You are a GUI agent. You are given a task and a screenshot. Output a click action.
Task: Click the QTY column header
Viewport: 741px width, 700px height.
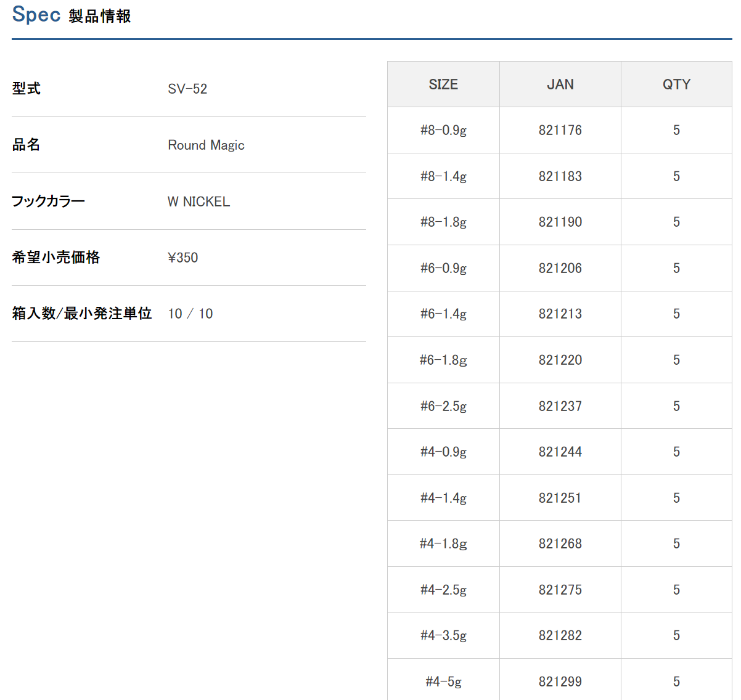[x=676, y=84]
